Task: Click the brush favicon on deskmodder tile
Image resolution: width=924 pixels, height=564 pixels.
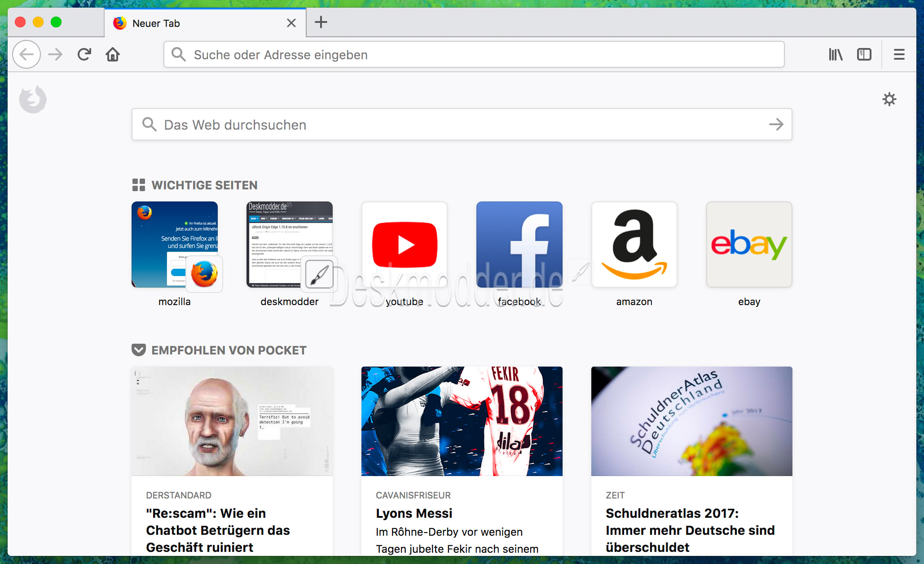Action: [x=319, y=274]
